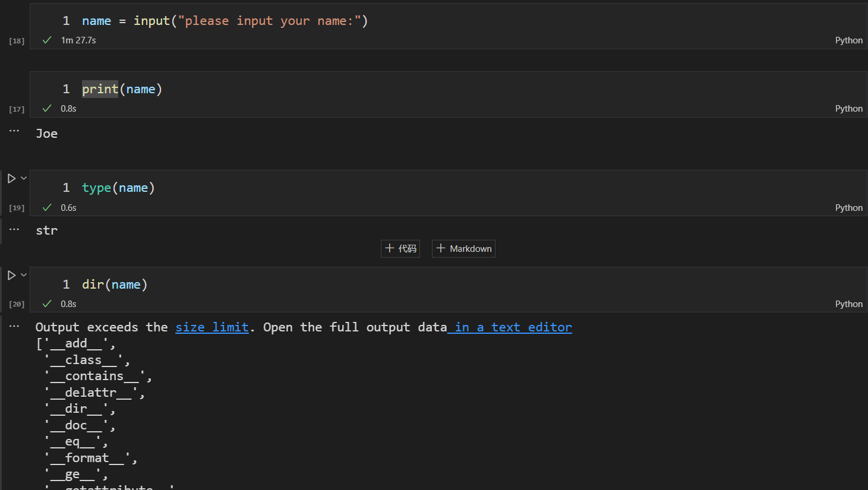868x490 pixels.
Task: Click into the dir(name) code line
Action: click(115, 284)
